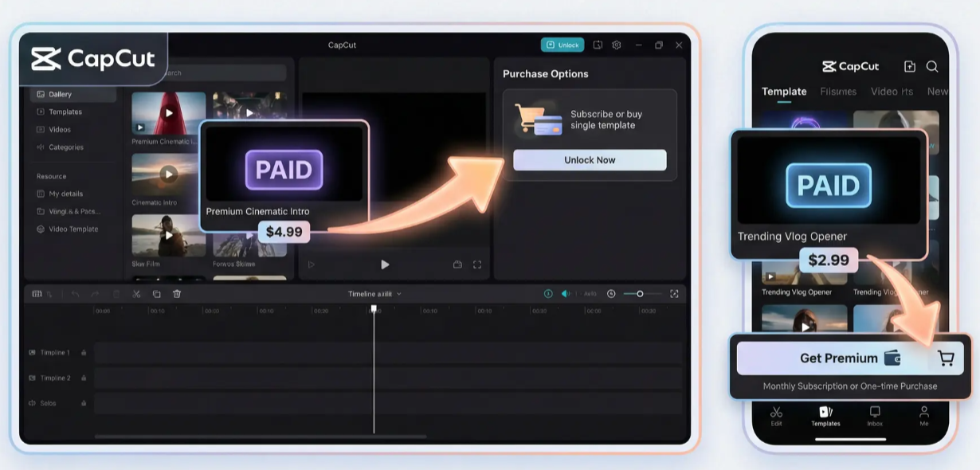Select the Trending Vlog Opener PAID card
The image size is (980, 470).
point(829,194)
